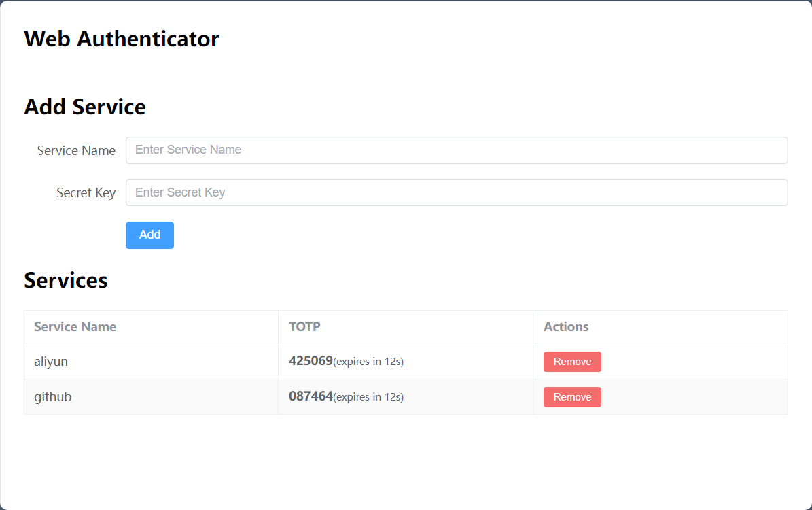Click the aliyun service name cell
812x510 pixels.
[x=51, y=362]
